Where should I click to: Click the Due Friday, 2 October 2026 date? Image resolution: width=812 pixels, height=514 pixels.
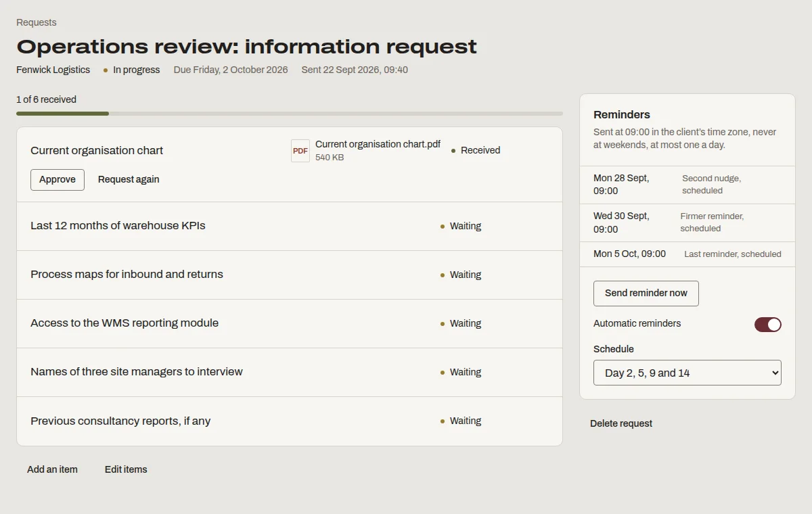[x=231, y=70]
